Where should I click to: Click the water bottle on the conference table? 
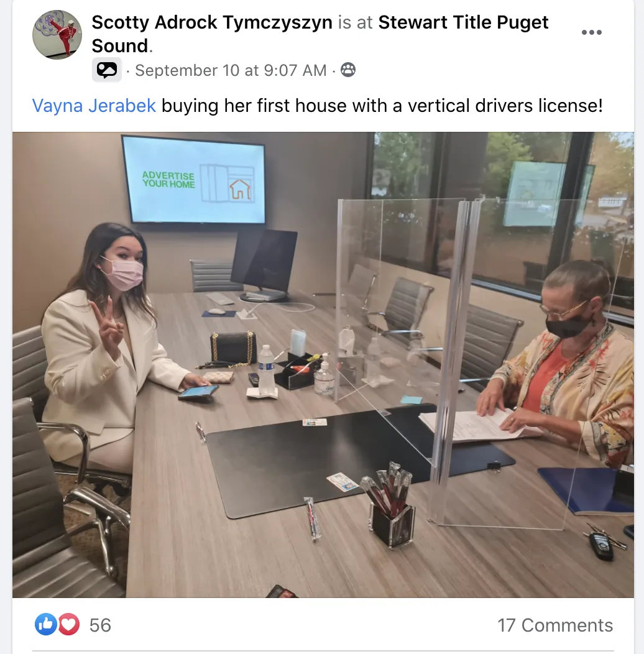click(x=265, y=370)
